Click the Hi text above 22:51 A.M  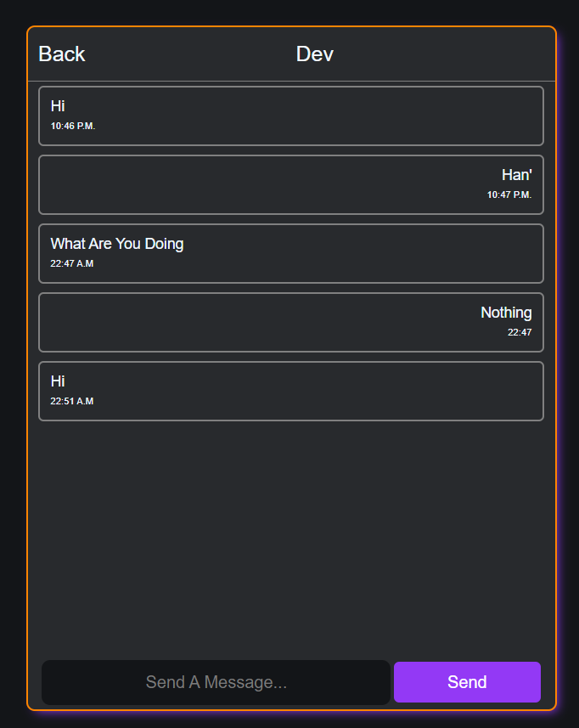(x=58, y=381)
